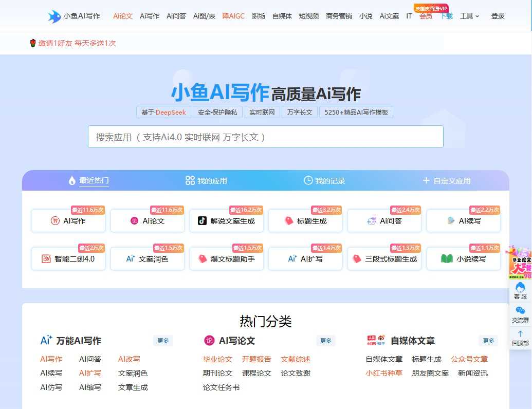Click the search input field
Screen dimensions: 532x409
266,137
